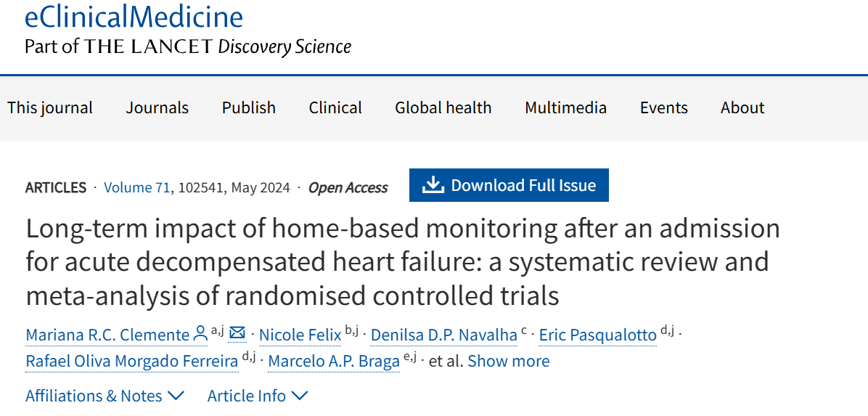Open the Journals menu
Screen dimensions: 868x416
[157, 107]
